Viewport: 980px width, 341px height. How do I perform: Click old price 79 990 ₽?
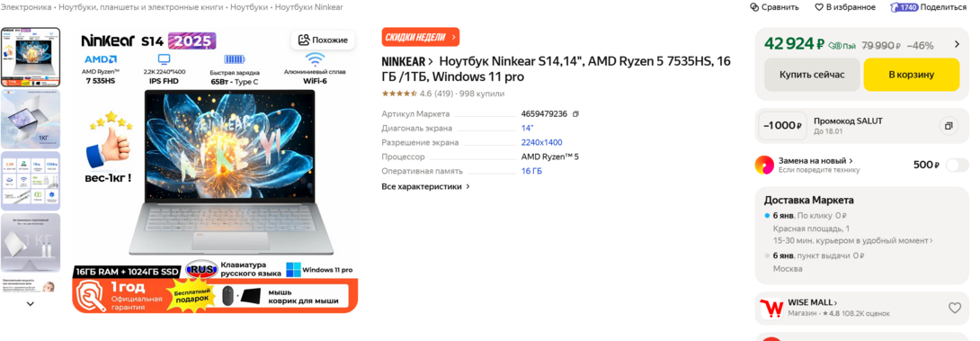point(880,46)
